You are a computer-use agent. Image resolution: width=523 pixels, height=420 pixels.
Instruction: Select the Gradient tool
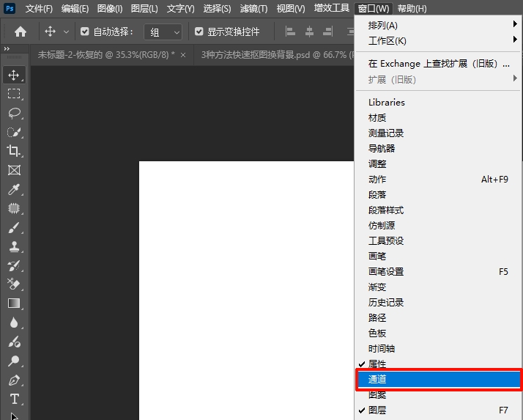(14, 303)
